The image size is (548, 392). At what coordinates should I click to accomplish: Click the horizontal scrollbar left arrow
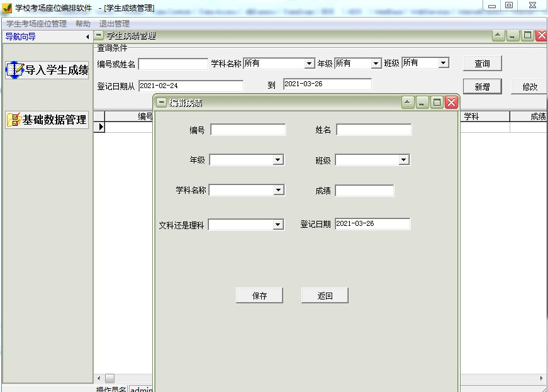pyautogui.click(x=99, y=378)
